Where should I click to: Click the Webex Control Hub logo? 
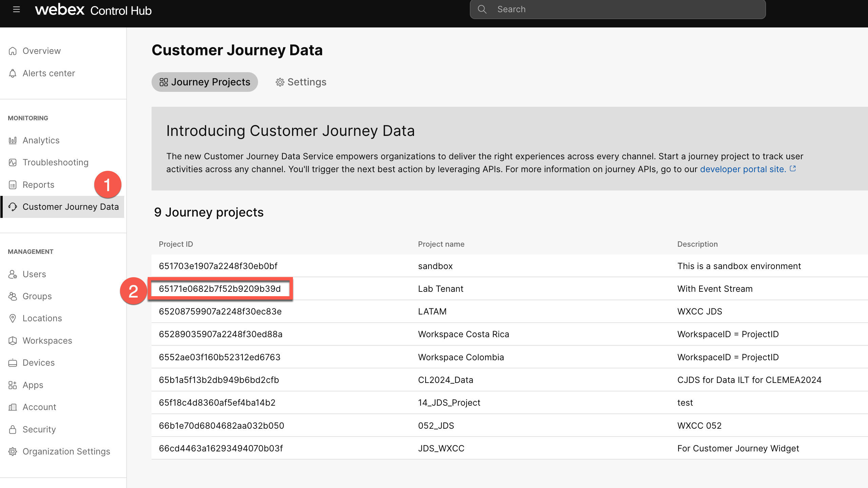pyautogui.click(x=93, y=10)
